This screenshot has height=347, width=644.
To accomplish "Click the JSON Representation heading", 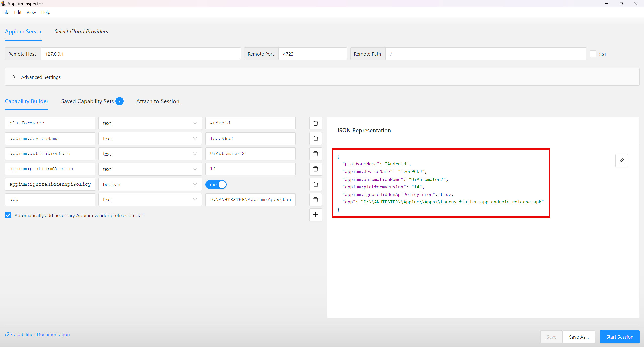I will tap(364, 130).
